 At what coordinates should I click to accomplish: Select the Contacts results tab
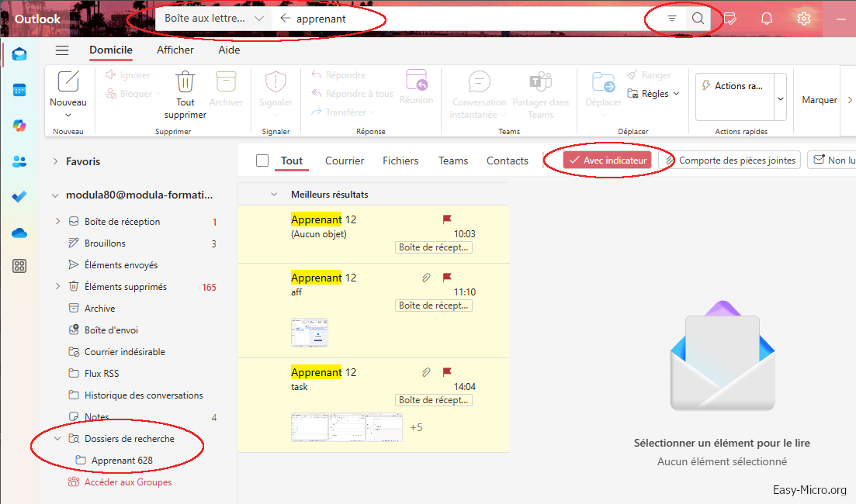[507, 161]
